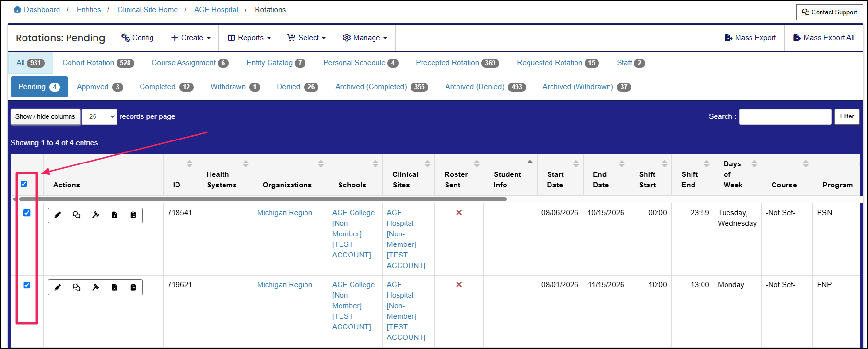The image size is (868, 349).
Task: Select the All 931 tab
Action: coord(30,63)
